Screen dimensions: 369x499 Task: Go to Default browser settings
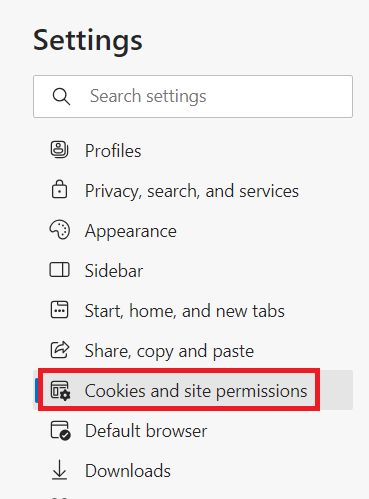pyautogui.click(x=146, y=431)
